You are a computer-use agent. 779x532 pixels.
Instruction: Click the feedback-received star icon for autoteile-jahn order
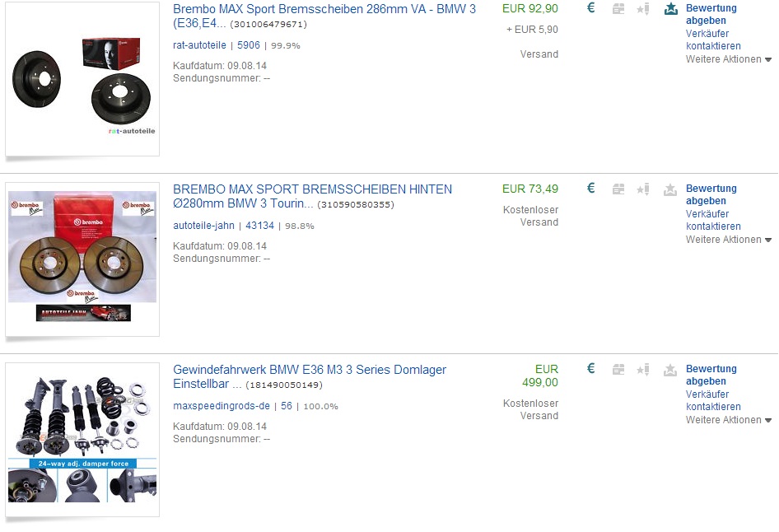pos(670,189)
